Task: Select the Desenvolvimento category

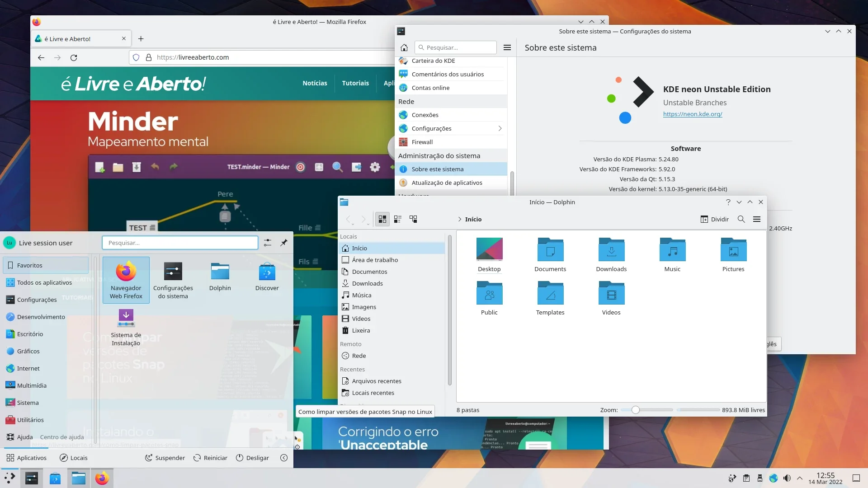Action: click(46, 317)
